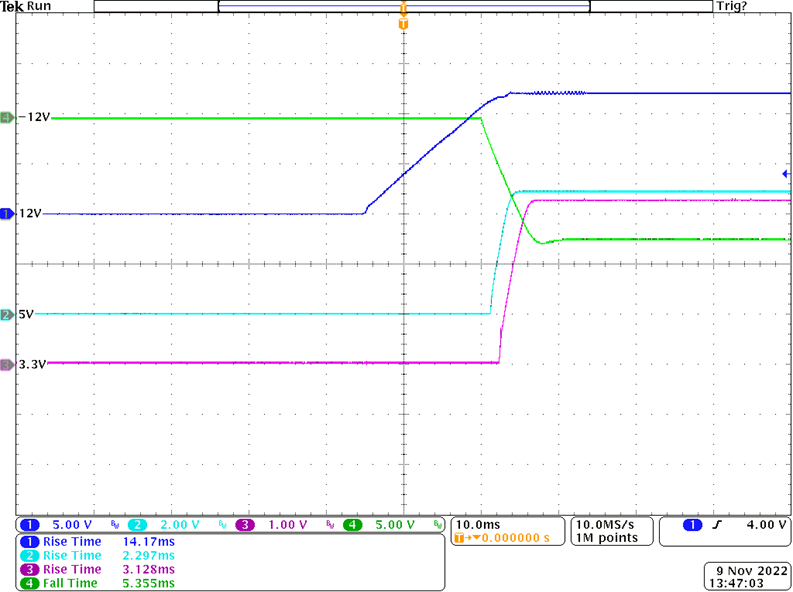Click the blue trigger level arrow at right edge

pos(786,174)
